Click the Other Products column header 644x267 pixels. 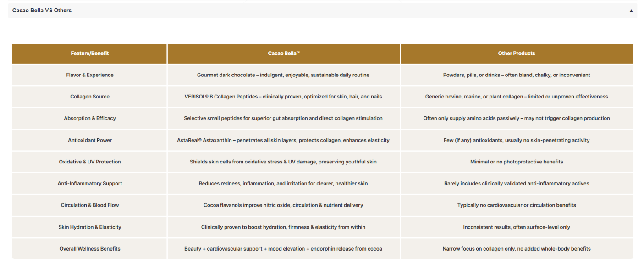point(517,54)
